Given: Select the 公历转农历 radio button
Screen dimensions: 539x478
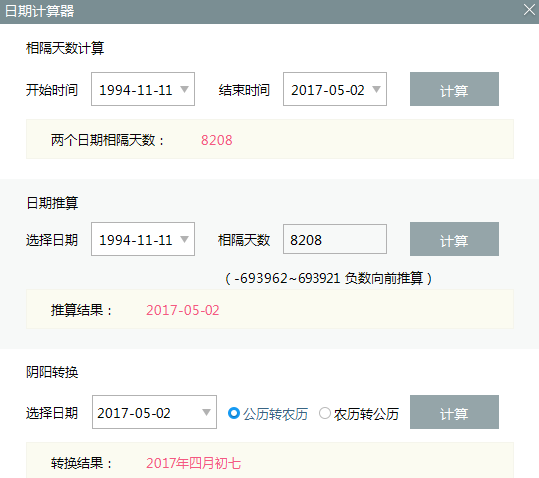Looking at the screenshot, I should point(234,413).
